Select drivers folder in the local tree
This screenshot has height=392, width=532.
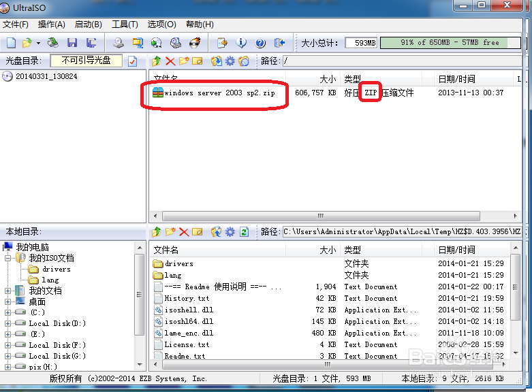(57, 269)
